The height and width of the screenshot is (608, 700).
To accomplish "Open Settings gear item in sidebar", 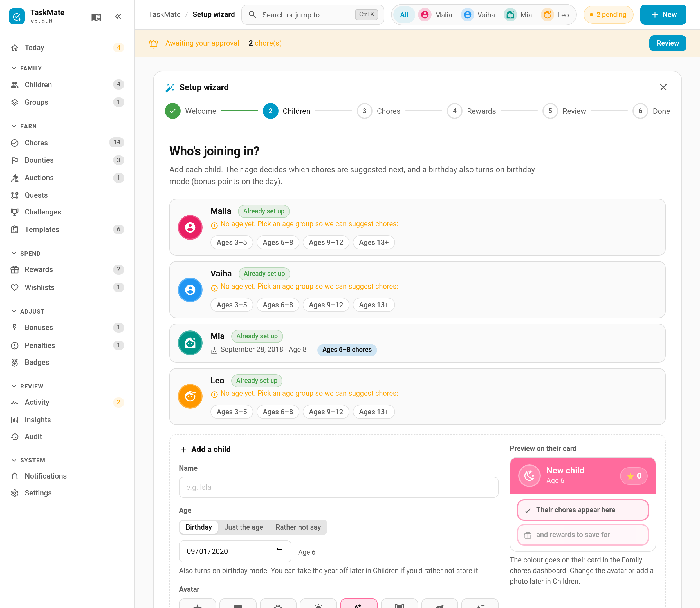I will 67,493.
